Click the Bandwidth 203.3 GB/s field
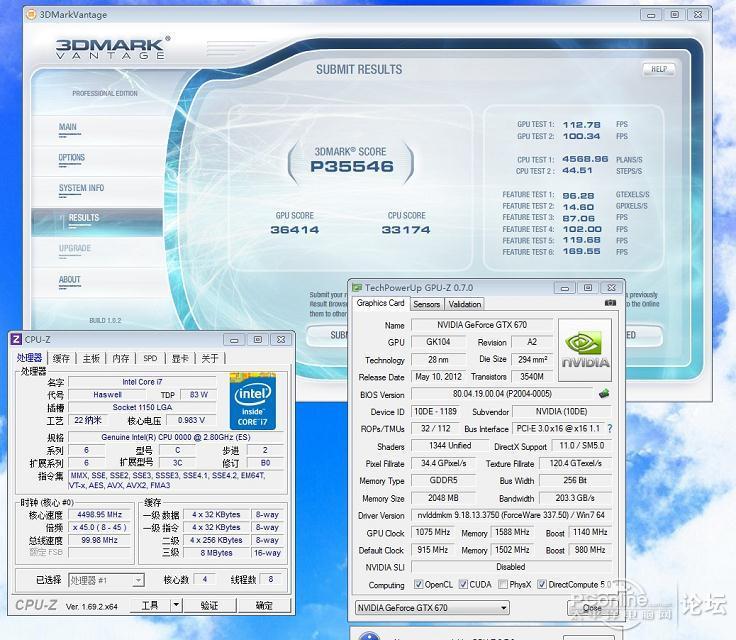This screenshot has width=736, height=640. (x=575, y=498)
